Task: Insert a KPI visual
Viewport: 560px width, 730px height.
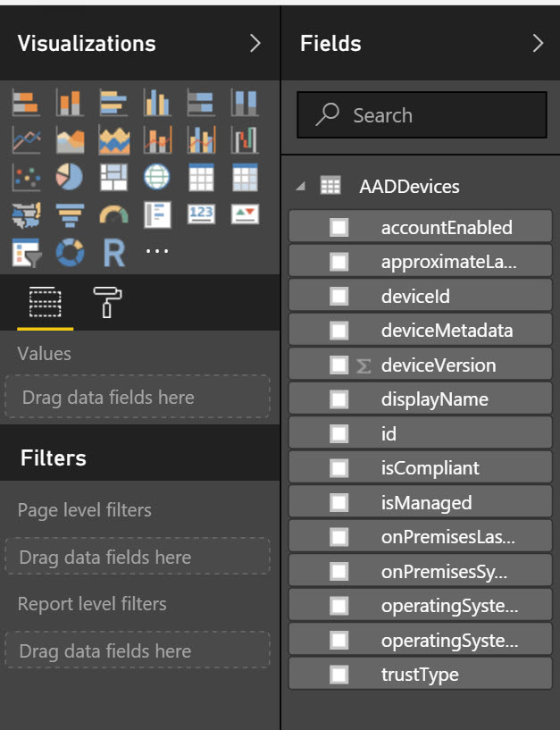Action: click(244, 215)
